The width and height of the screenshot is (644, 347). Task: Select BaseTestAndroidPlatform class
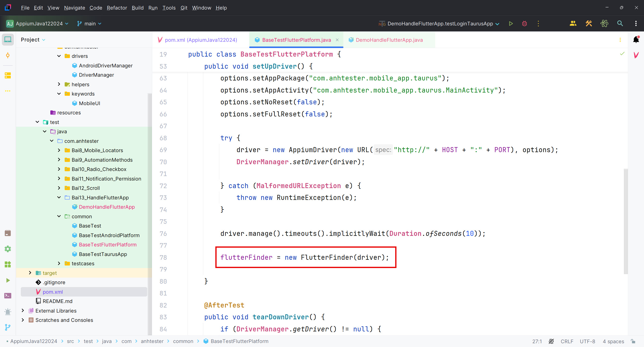(x=109, y=235)
